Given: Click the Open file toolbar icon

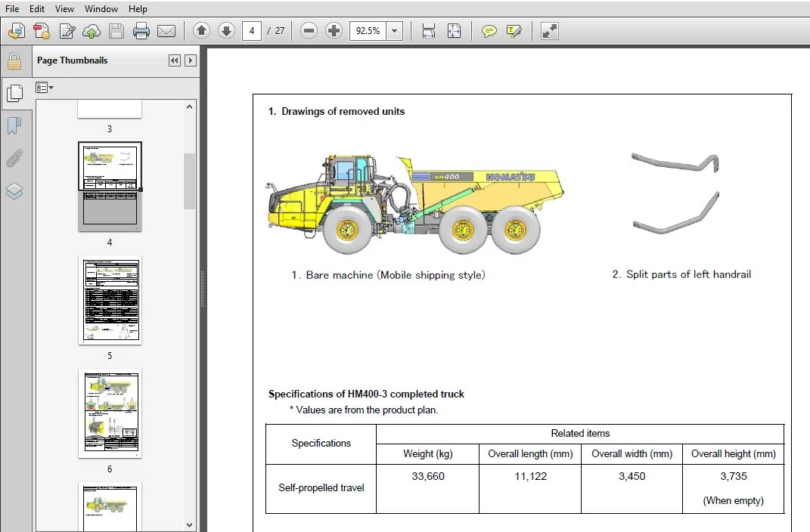Looking at the screenshot, I should [x=17, y=31].
